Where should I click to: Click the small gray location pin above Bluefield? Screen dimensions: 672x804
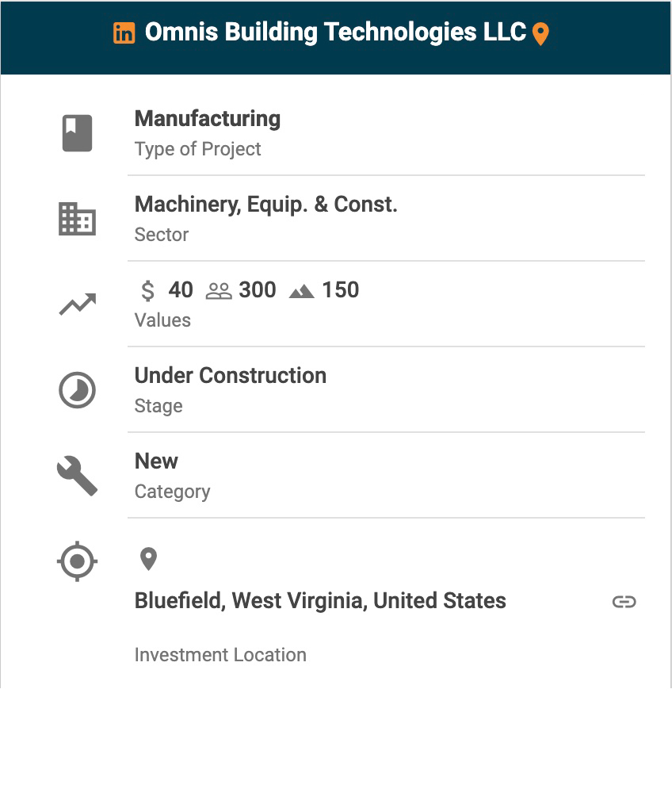coord(148,559)
